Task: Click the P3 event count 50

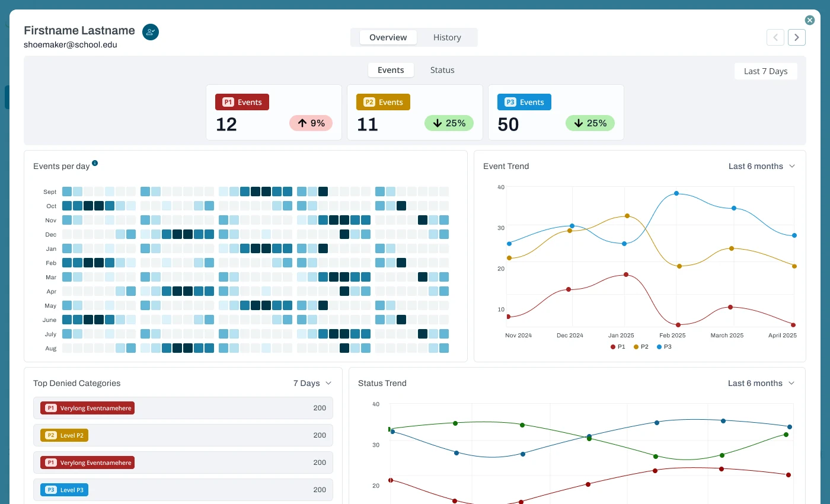Action: [509, 125]
